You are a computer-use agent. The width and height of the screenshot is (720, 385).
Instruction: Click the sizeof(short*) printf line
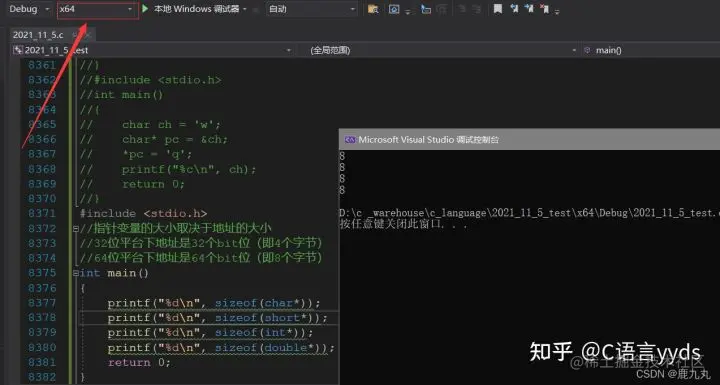[x=218, y=318]
